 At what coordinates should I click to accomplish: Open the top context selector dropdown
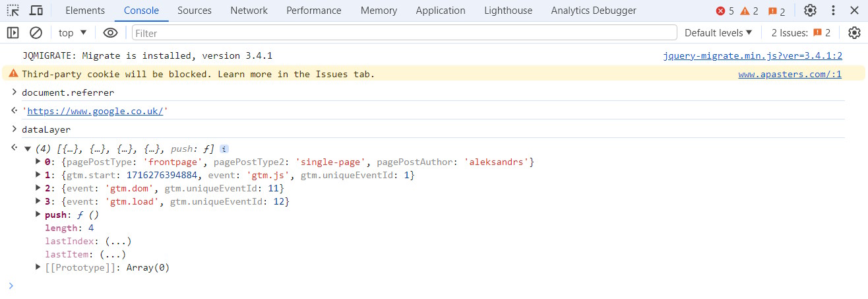coord(73,32)
